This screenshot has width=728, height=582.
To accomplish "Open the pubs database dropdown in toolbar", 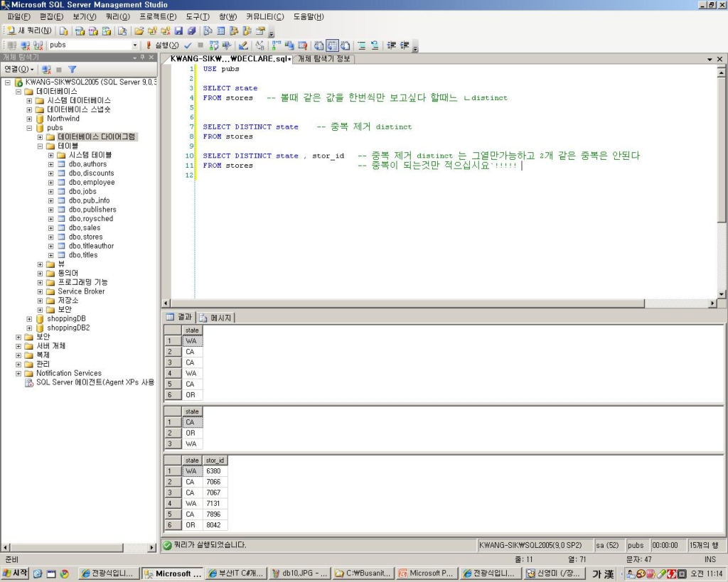I will [135, 45].
